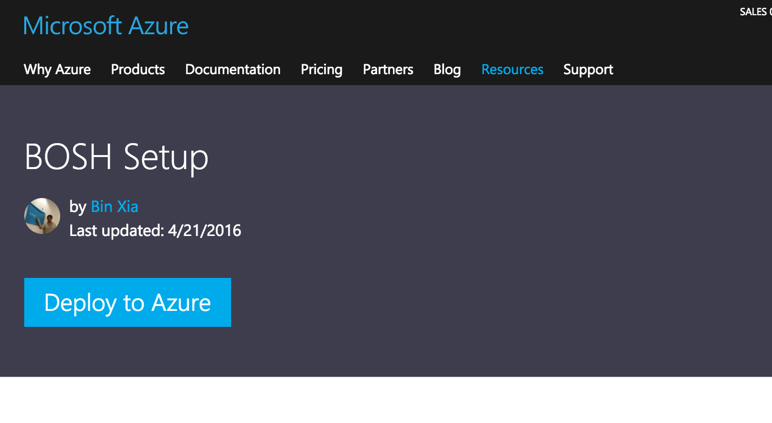Open author Bin Xia's profile link
The height and width of the screenshot is (423, 772).
pos(114,206)
